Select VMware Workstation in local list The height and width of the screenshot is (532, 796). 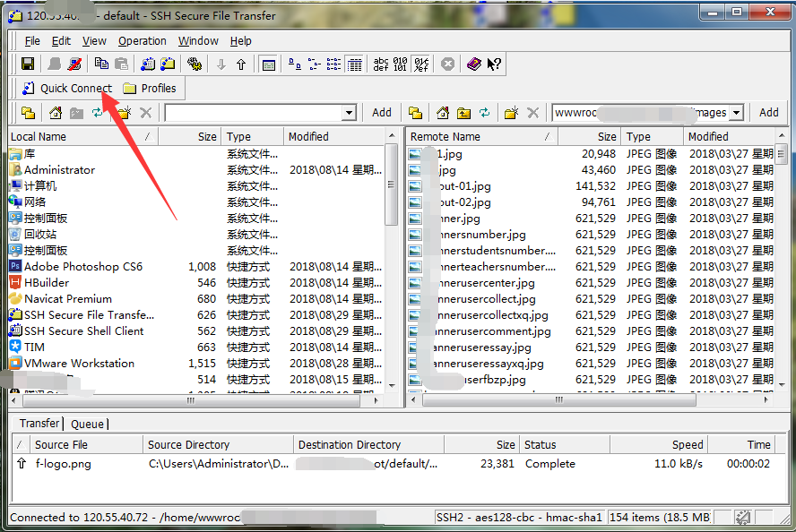(79, 363)
